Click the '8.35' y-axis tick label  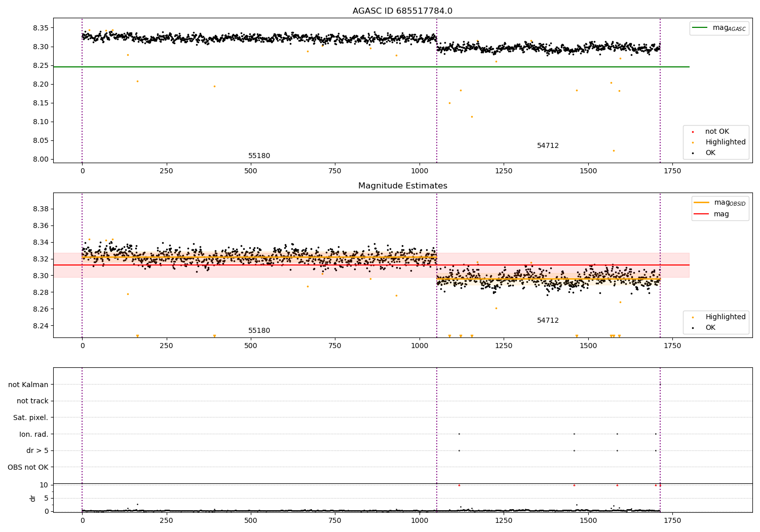click(x=40, y=28)
